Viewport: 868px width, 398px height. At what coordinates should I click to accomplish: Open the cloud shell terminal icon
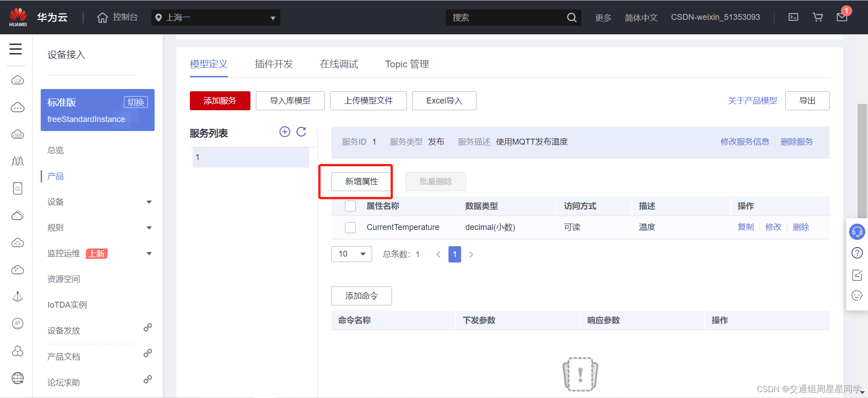click(793, 17)
